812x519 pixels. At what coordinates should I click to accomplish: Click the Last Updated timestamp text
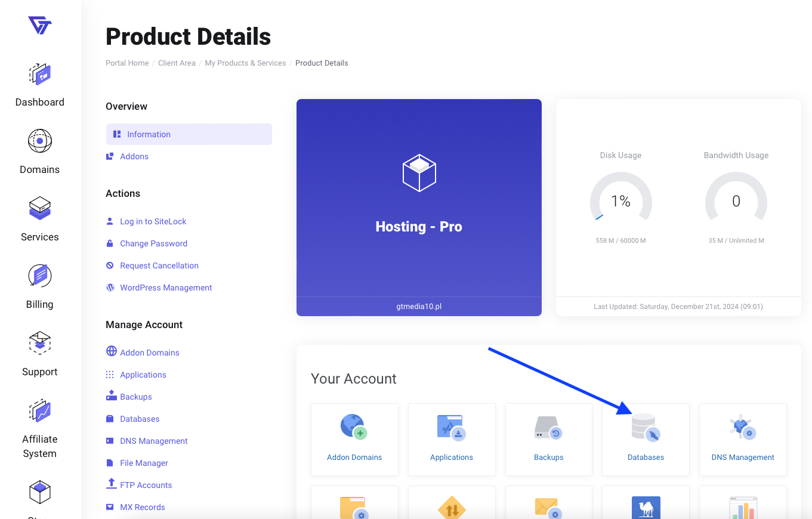point(678,307)
